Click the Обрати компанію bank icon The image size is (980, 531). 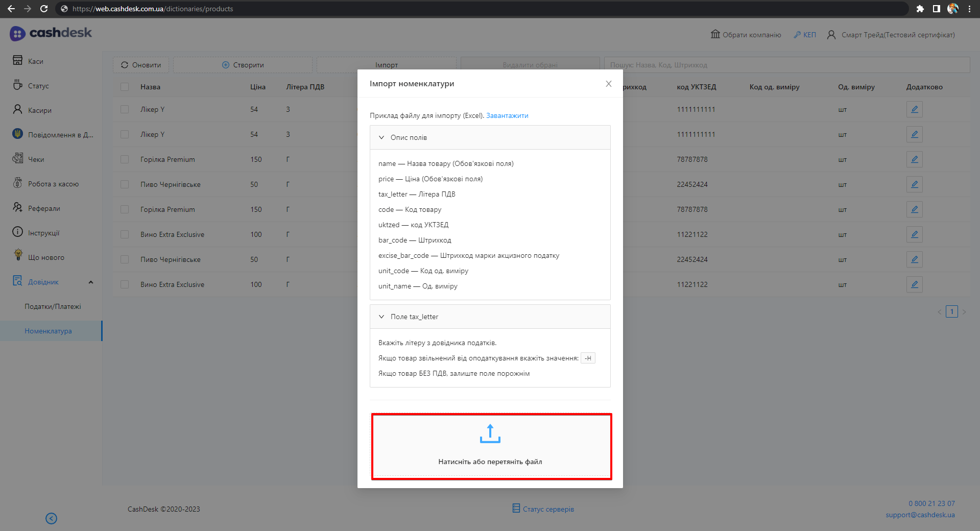(715, 34)
